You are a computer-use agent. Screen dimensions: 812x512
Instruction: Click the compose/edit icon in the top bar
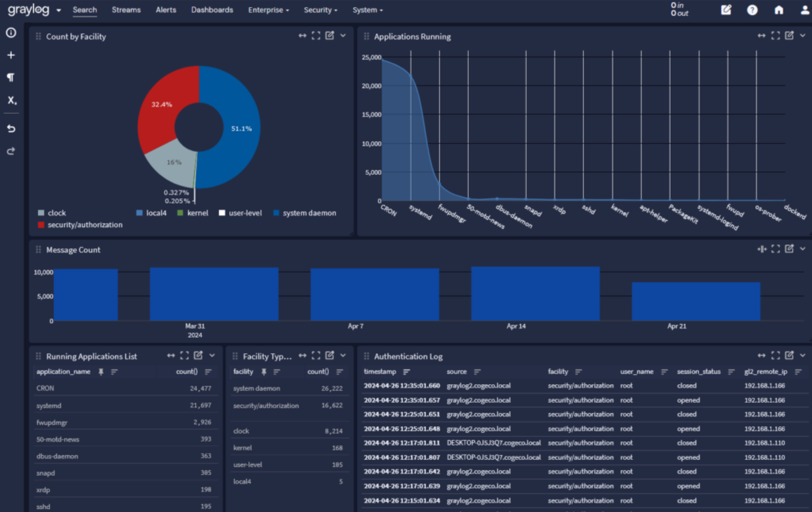pos(726,10)
